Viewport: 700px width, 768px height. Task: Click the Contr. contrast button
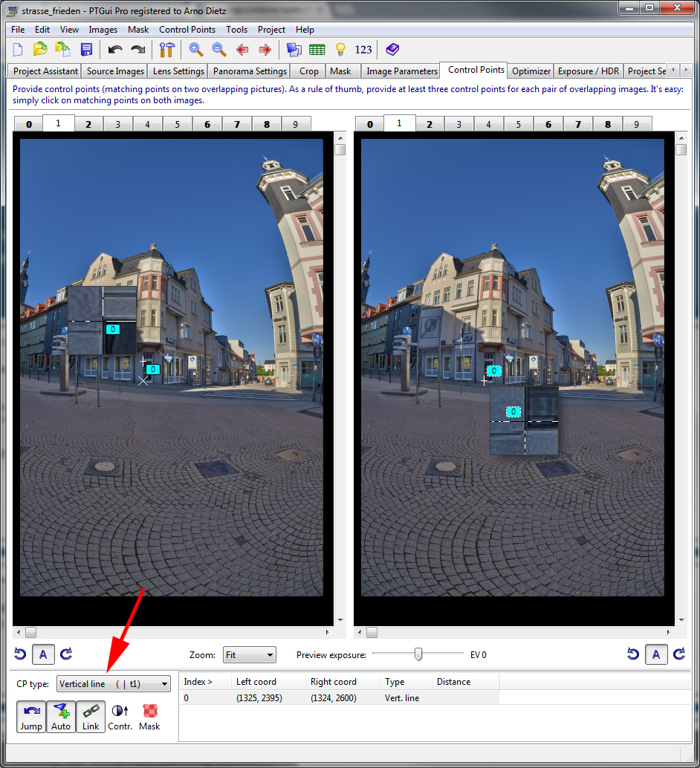[x=120, y=717]
